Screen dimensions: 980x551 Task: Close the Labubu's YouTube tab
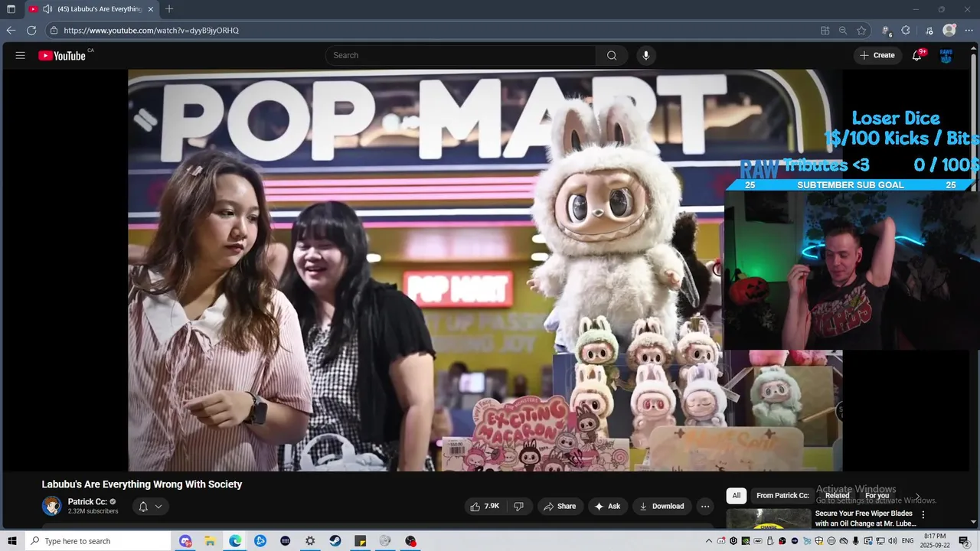click(x=151, y=9)
